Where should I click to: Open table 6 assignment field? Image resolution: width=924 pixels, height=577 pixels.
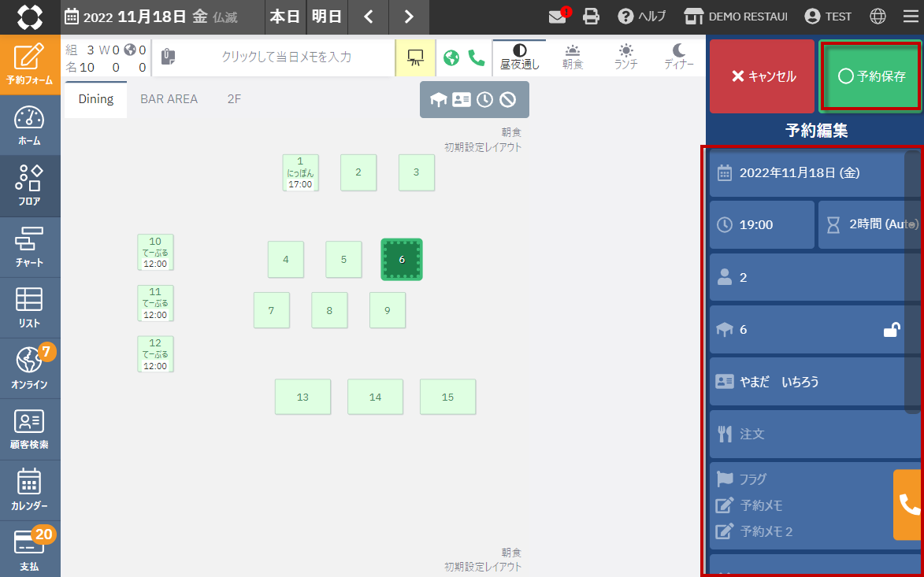click(x=815, y=330)
